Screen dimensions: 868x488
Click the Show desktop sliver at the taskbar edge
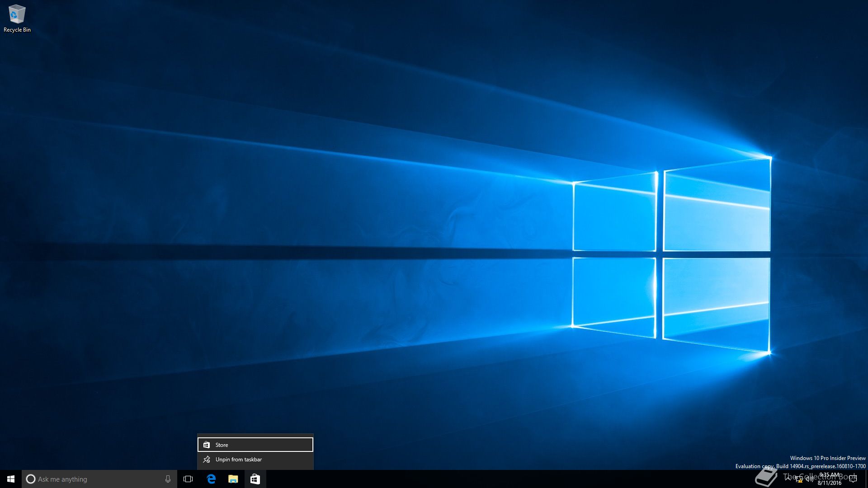(866, 479)
